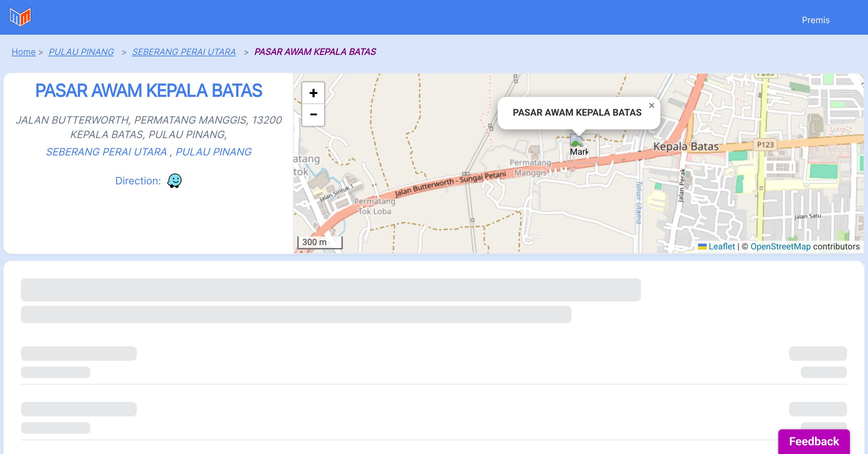Click PULAU PINANG state link in address
The image size is (868, 454).
click(x=213, y=152)
